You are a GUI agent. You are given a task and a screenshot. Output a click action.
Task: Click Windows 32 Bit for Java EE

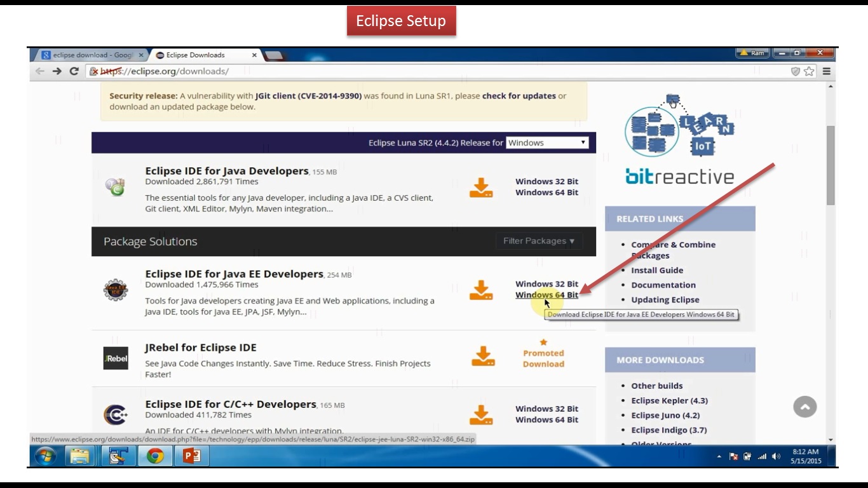click(546, 284)
